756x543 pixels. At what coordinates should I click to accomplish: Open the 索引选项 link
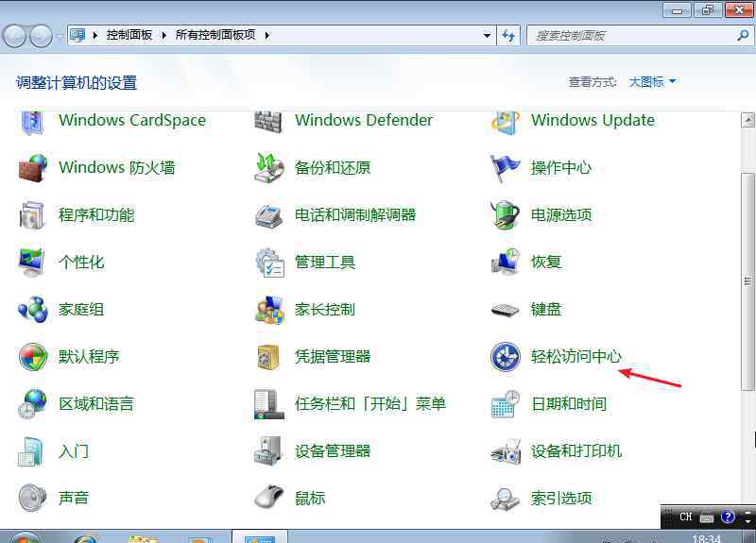(561, 499)
